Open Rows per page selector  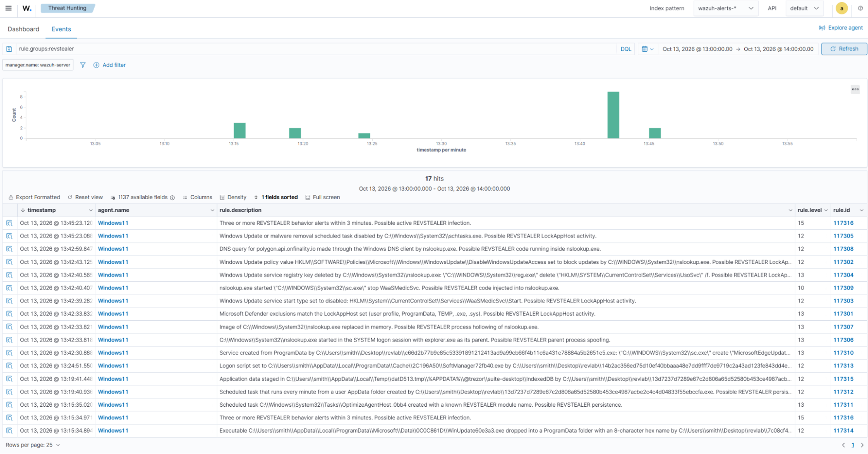(x=33, y=445)
